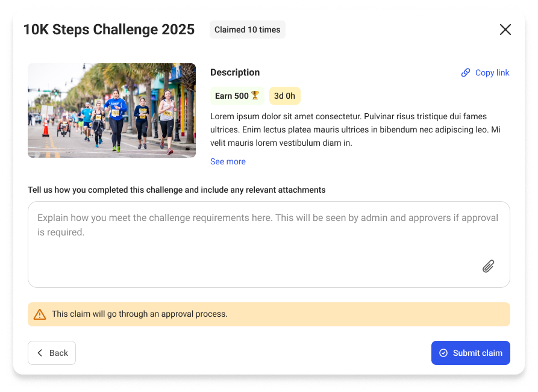Click the Earn 500 reward badge
538x392 pixels.
coord(237,95)
